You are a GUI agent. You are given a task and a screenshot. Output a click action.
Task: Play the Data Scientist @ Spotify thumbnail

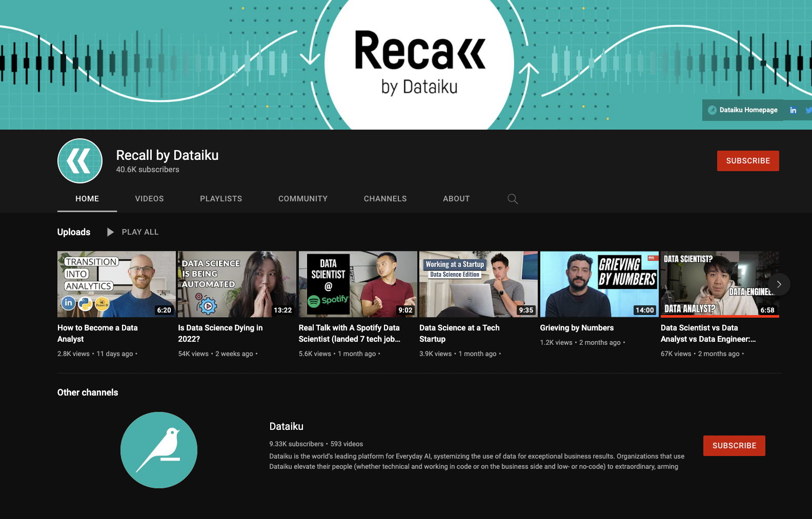[x=358, y=284]
